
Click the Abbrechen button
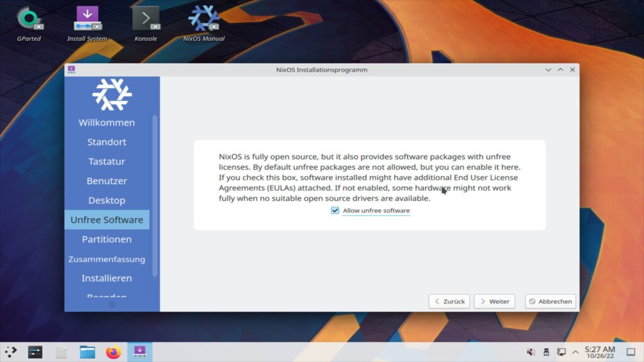click(550, 301)
